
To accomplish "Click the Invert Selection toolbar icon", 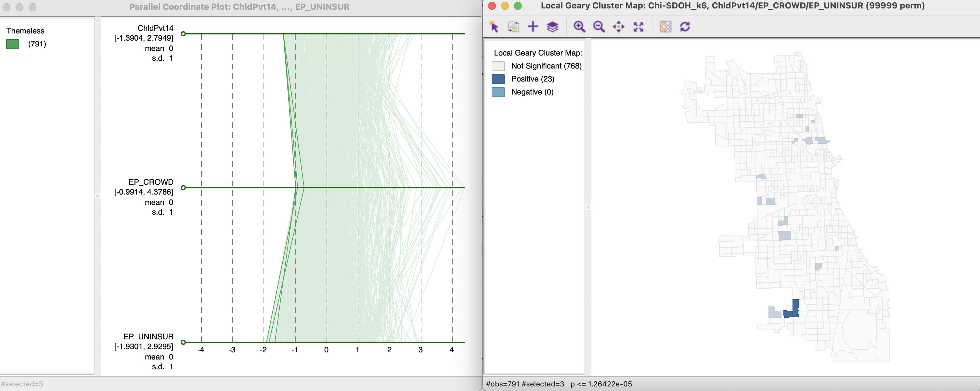I will 513,27.
